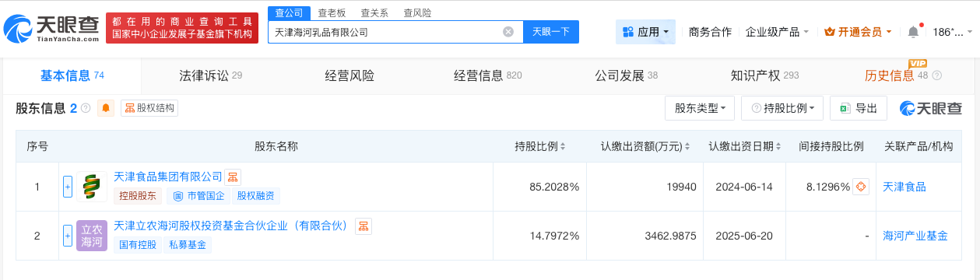The image size is (980, 280).
Task: Open equity structure icon next to 天津立农海河股权投资基金
Action: coord(363,226)
